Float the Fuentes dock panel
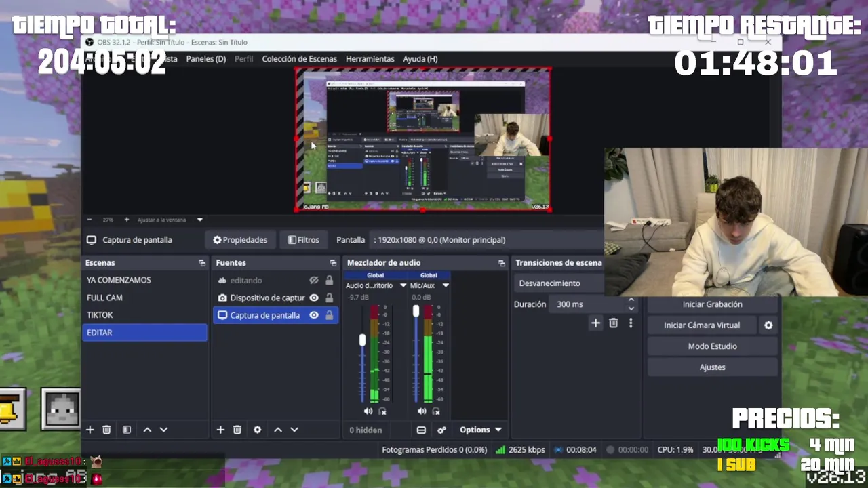 pyautogui.click(x=333, y=263)
